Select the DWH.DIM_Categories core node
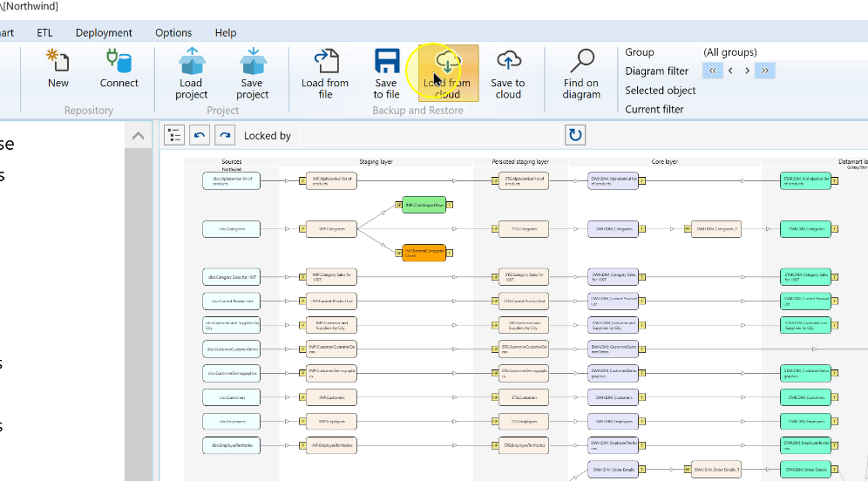 (614, 228)
